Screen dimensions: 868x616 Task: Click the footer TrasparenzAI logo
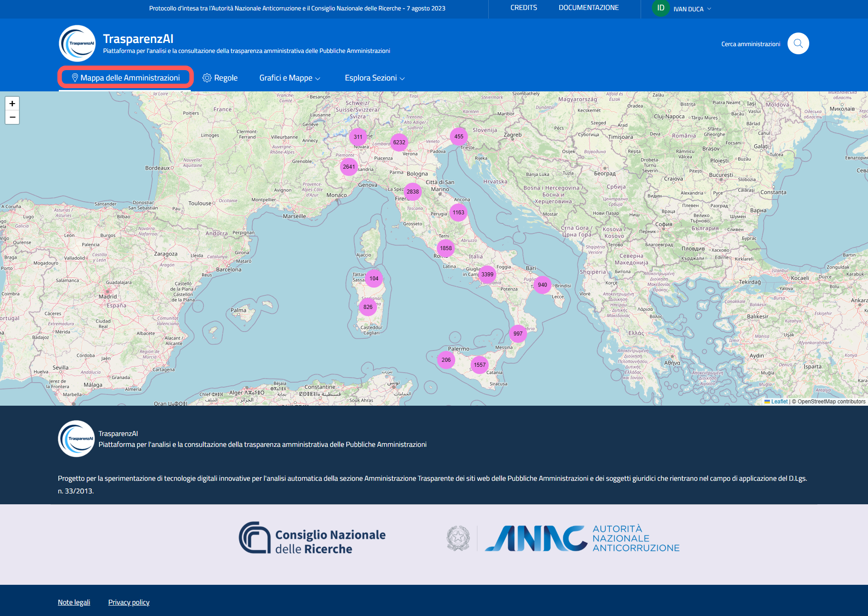76,439
